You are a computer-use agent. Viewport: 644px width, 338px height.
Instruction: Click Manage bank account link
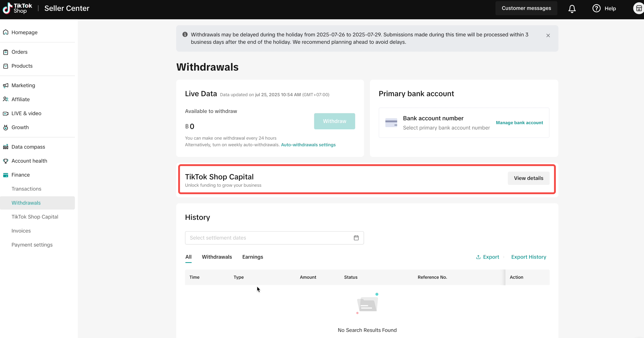point(519,123)
